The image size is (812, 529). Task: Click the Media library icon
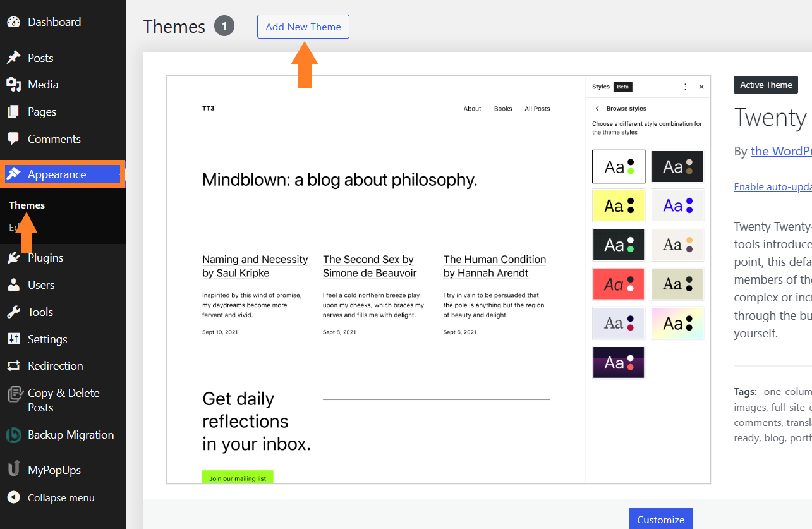tap(13, 85)
